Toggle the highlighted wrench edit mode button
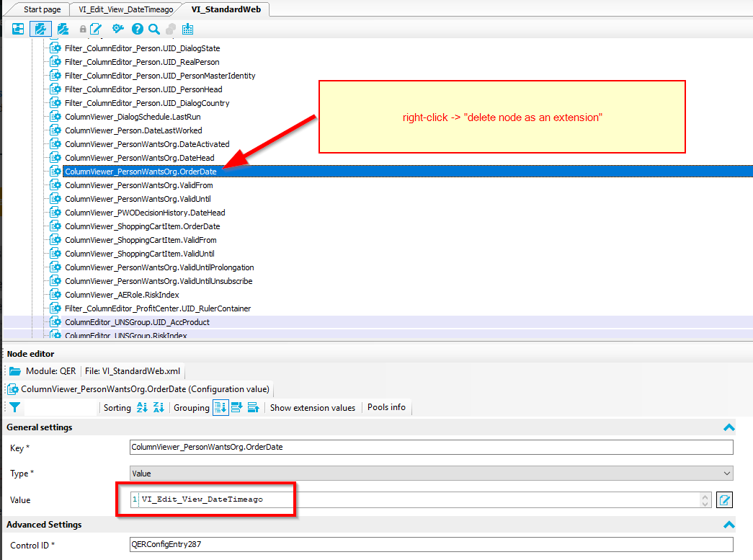753x560 pixels. (40, 29)
